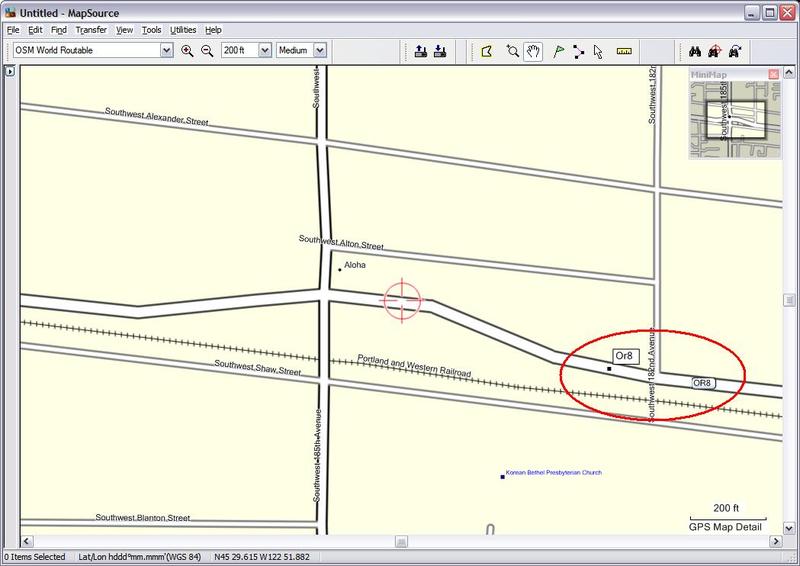Expand the left side panel arrow
The height and width of the screenshot is (566, 800).
pyautogui.click(x=10, y=71)
